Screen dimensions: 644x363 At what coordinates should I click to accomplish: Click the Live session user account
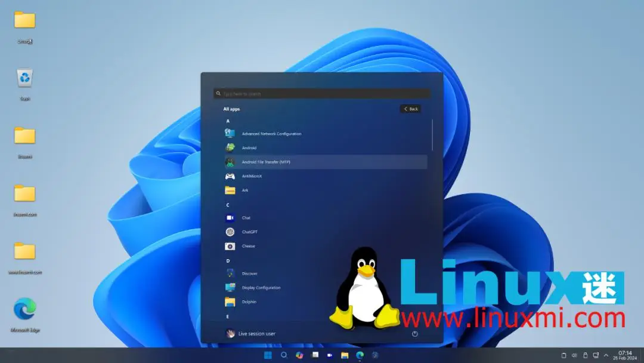point(256,334)
